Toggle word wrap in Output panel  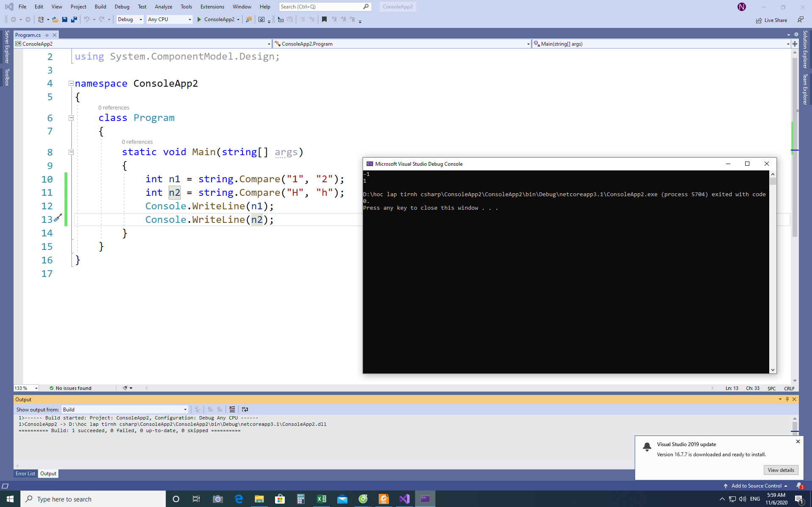tap(245, 409)
